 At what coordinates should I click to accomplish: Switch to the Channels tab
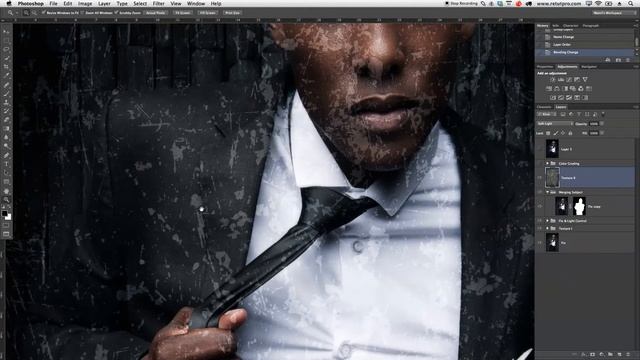pos(544,107)
